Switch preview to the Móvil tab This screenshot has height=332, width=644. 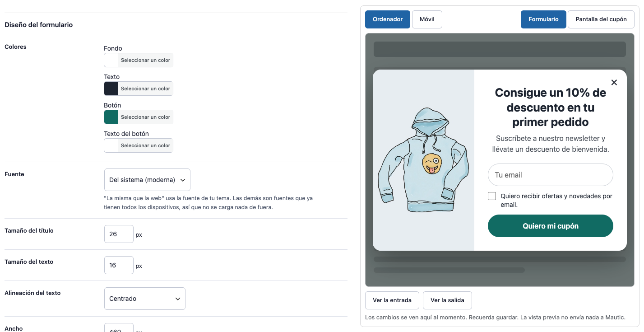click(427, 19)
